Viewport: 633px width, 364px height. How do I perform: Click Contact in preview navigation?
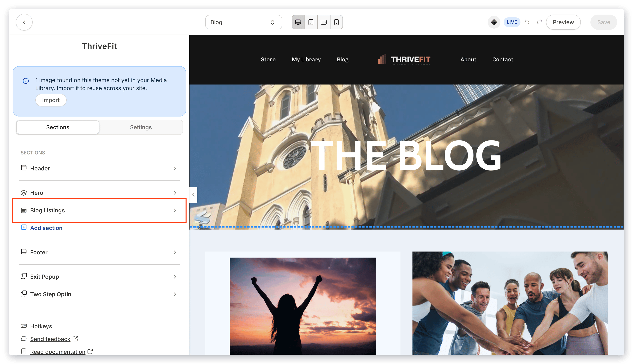502,60
